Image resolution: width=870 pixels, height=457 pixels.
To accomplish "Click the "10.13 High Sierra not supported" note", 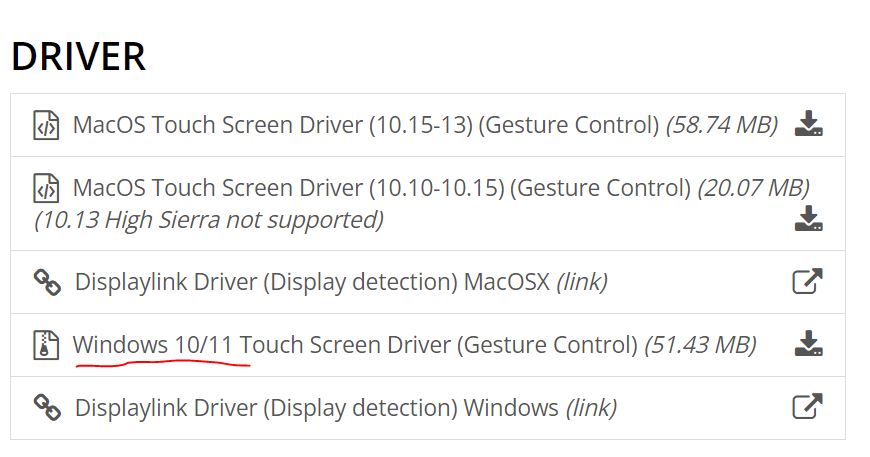I will 209,220.
